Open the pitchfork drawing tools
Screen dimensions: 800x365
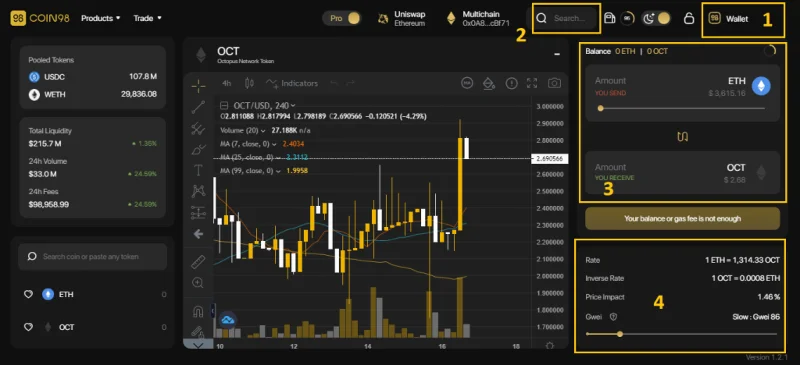198,129
